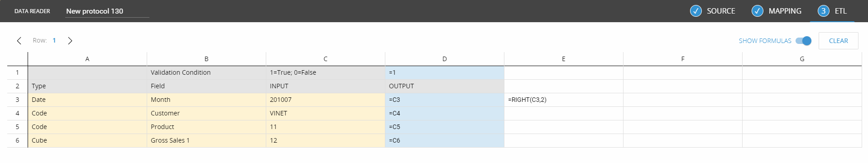Viewport: 868px width, 163px height.
Task: Select row 6 header
Action: point(17,140)
